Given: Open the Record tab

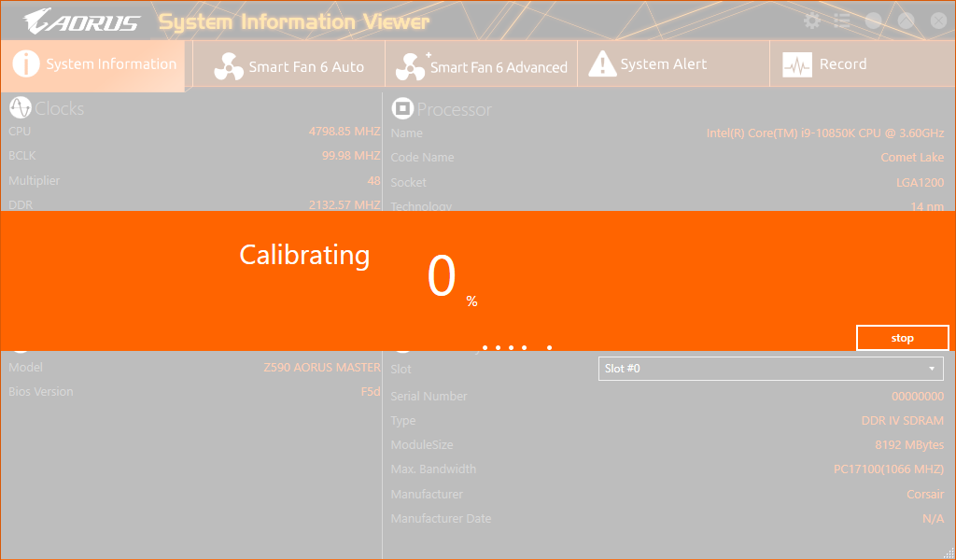Looking at the screenshot, I should pos(863,64).
